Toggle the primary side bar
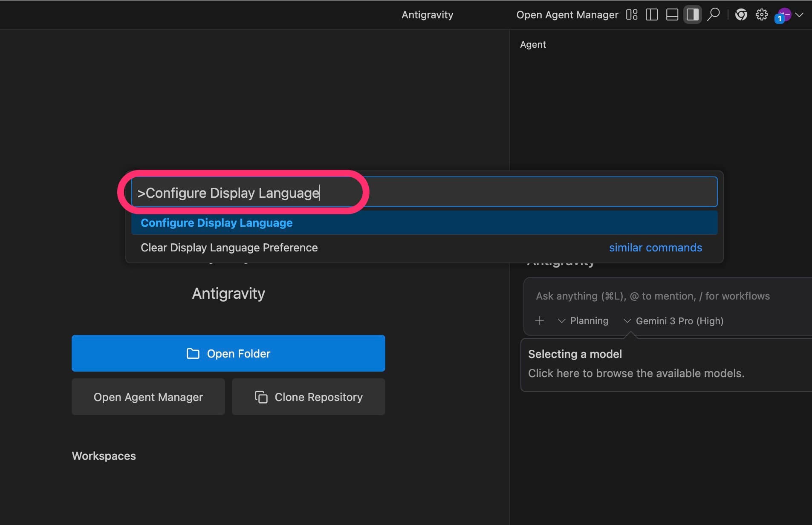This screenshot has width=812, height=525. 652,15
